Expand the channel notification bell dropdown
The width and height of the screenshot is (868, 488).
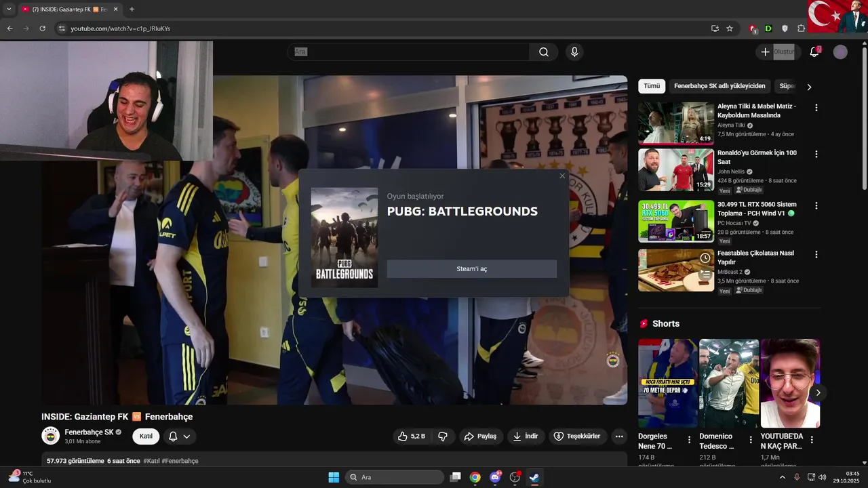pyautogui.click(x=180, y=436)
